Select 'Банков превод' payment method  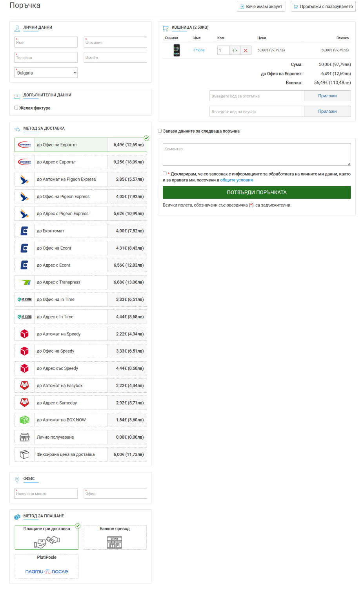coord(115,538)
